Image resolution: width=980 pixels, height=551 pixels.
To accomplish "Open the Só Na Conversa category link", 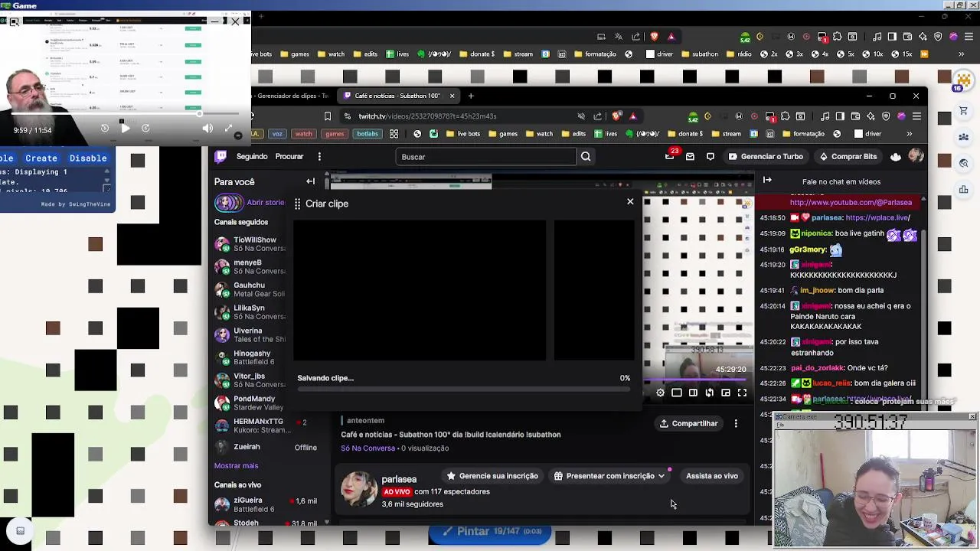I will [x=368, y=448].
